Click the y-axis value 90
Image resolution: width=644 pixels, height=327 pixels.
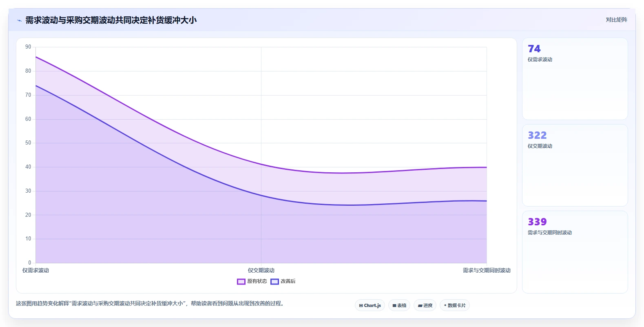[28, 47]
